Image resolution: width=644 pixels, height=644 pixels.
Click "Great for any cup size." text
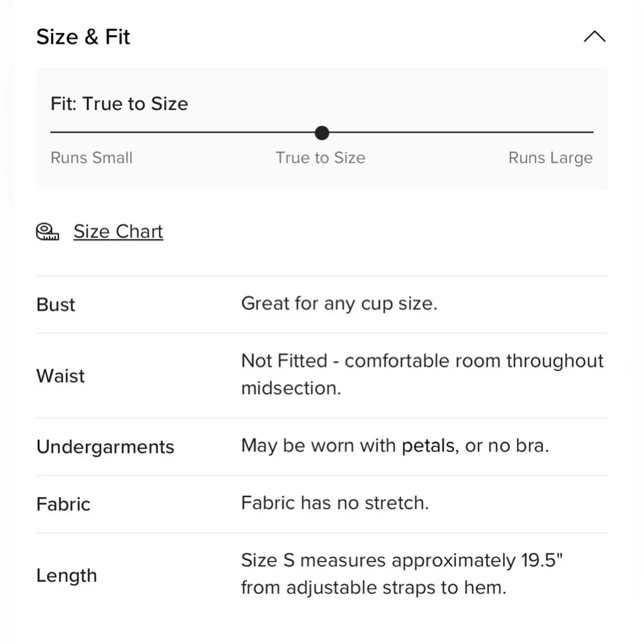tap(339, 304)
